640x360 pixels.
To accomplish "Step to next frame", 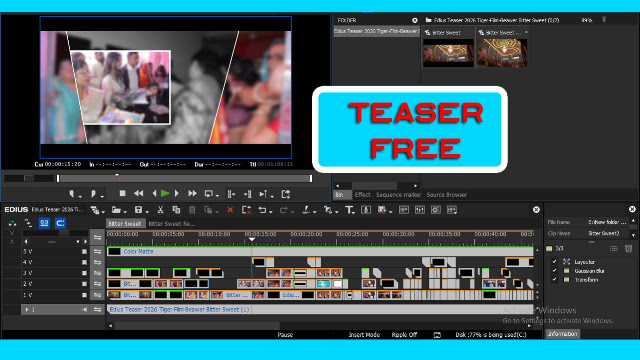I will tap(177, 193).
